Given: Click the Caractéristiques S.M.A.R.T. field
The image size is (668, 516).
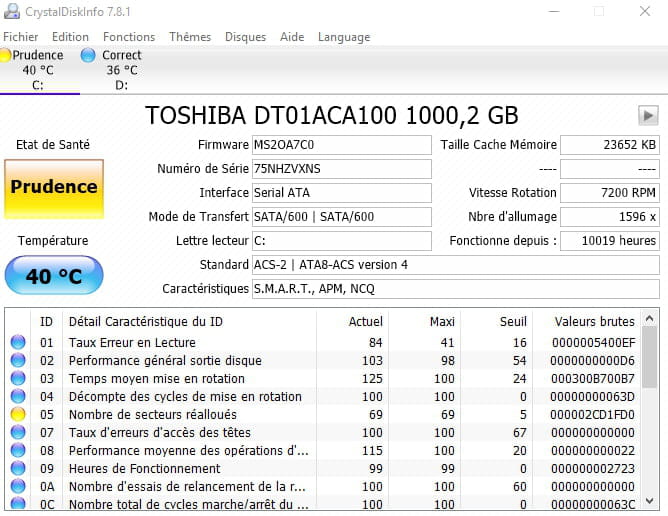Looking at the screenshot, I should coord(455,289).
